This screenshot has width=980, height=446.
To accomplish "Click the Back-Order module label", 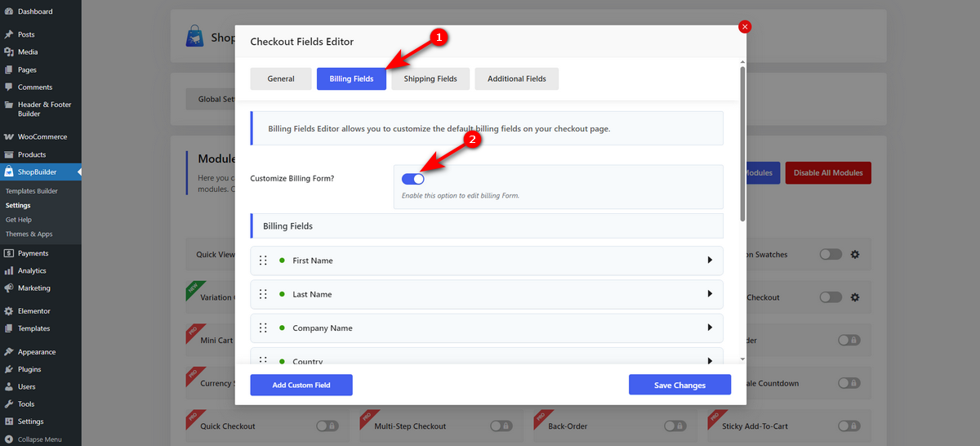I will click(568, 426).
